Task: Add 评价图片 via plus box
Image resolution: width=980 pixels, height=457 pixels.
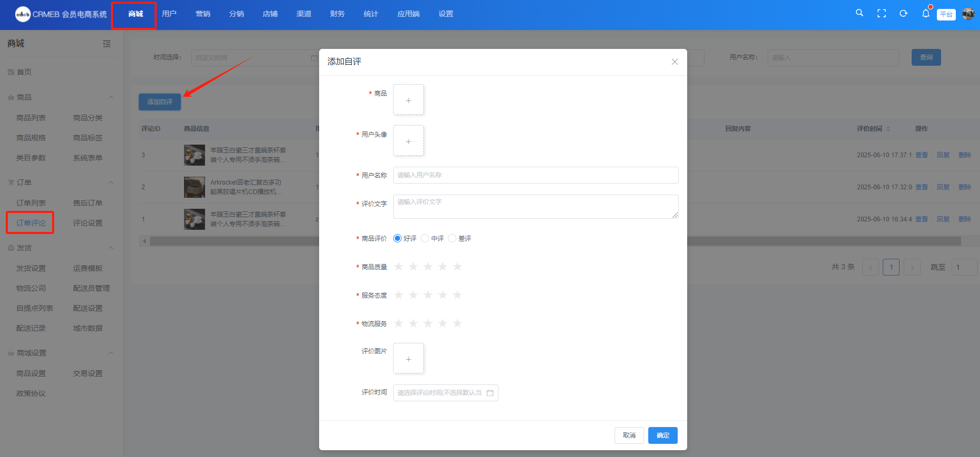Action: (x=409, y=359)
